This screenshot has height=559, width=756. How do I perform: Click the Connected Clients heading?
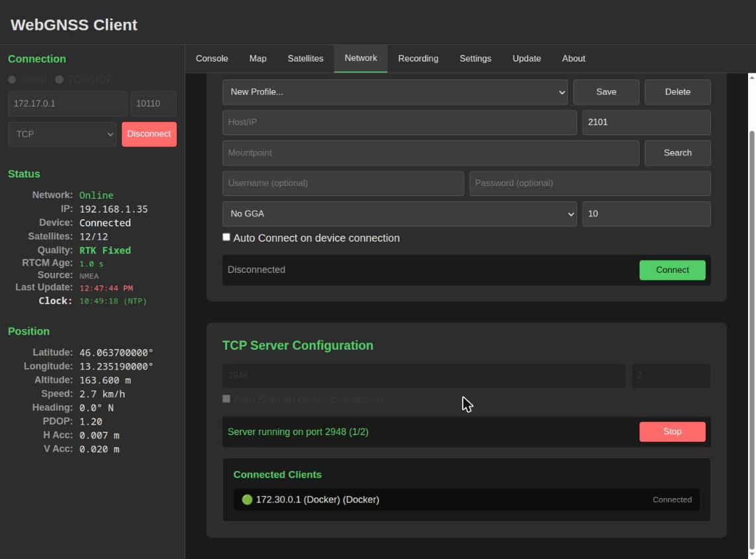(x=277, y=475)
